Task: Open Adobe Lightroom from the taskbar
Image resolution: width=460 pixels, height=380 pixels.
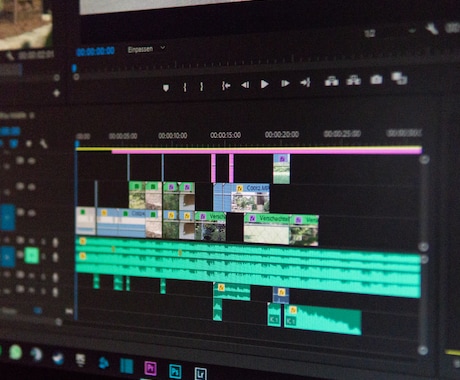Action: [x=200, y=374]
